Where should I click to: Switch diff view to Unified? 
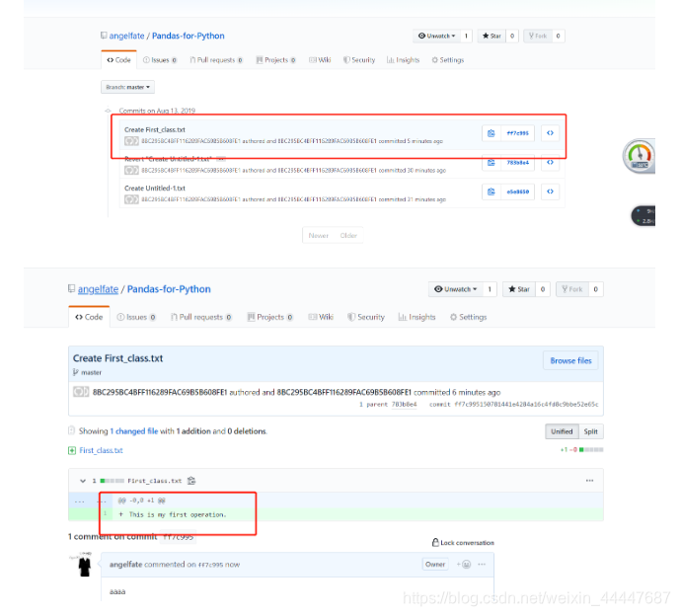[562, 431]
